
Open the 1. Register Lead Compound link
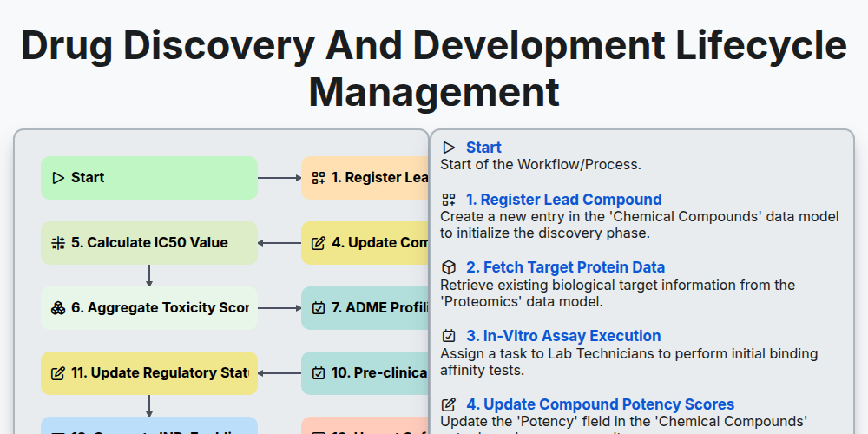pyautogui.click(x=564, y=200)
